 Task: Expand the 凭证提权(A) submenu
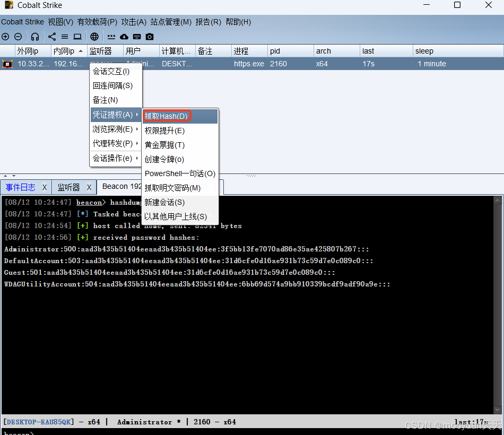point(116,115)
